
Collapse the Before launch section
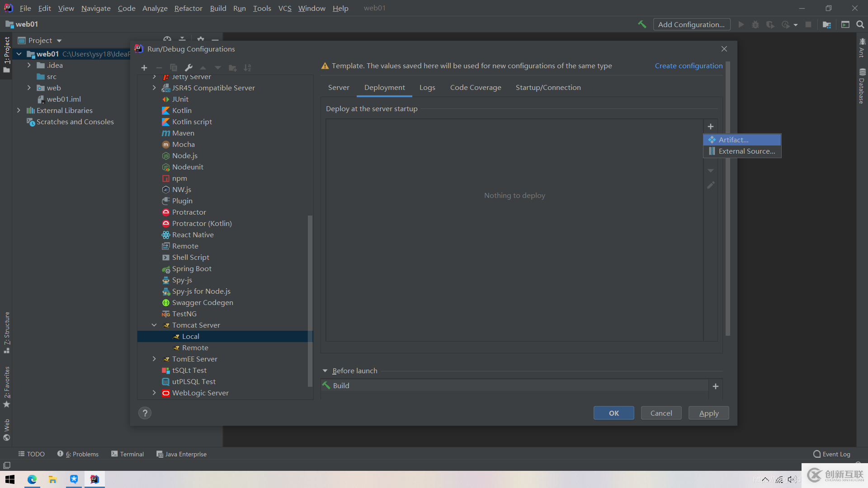325,371
